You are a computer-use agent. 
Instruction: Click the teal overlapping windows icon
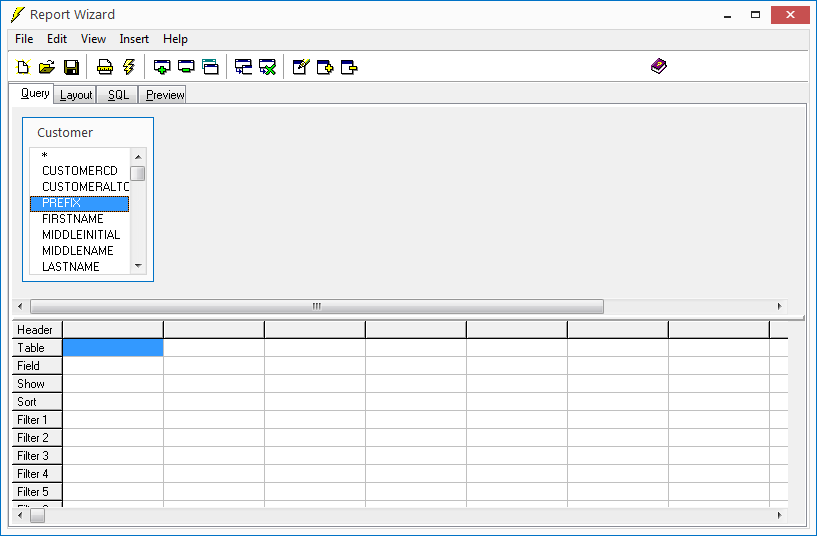pos(211,67)
